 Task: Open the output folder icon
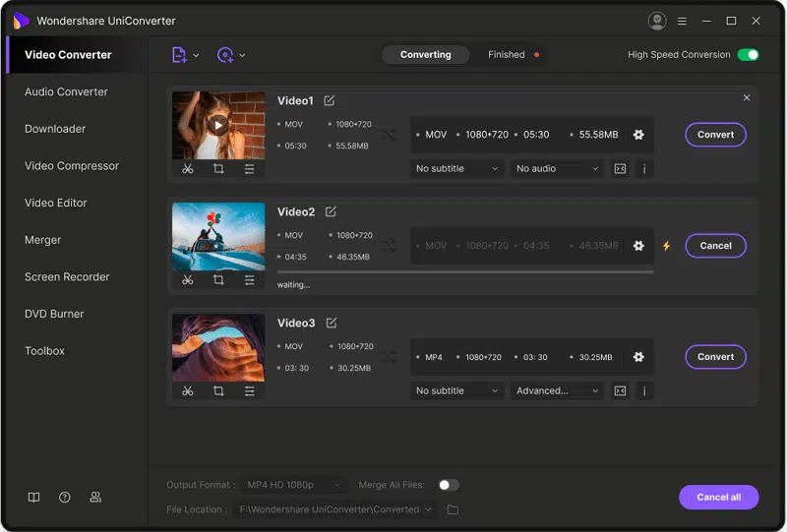(453, 509)
